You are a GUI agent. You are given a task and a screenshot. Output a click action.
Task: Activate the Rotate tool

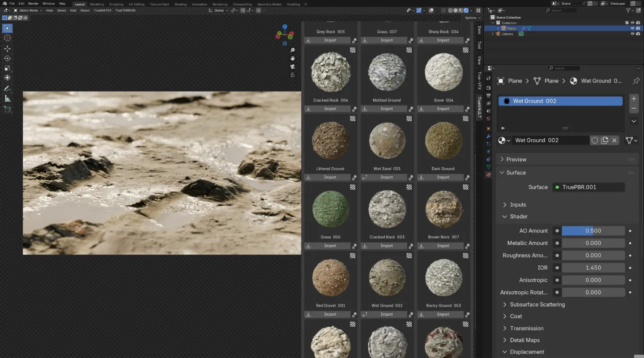(7, 58)
